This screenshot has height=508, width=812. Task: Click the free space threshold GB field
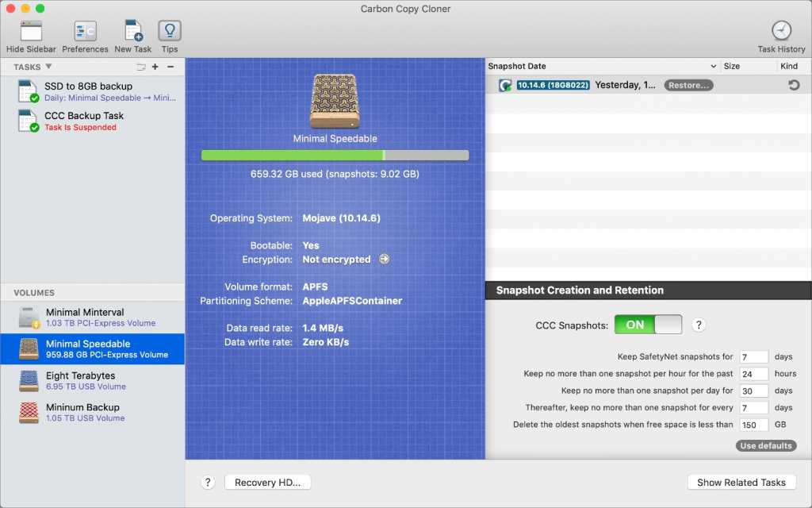pos(753,425)
